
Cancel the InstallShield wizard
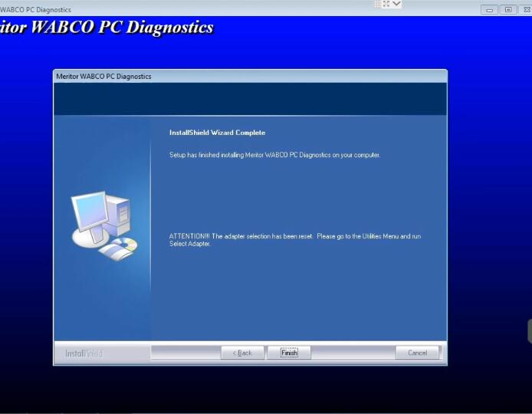pyautogui.click(x=417, y=353)
